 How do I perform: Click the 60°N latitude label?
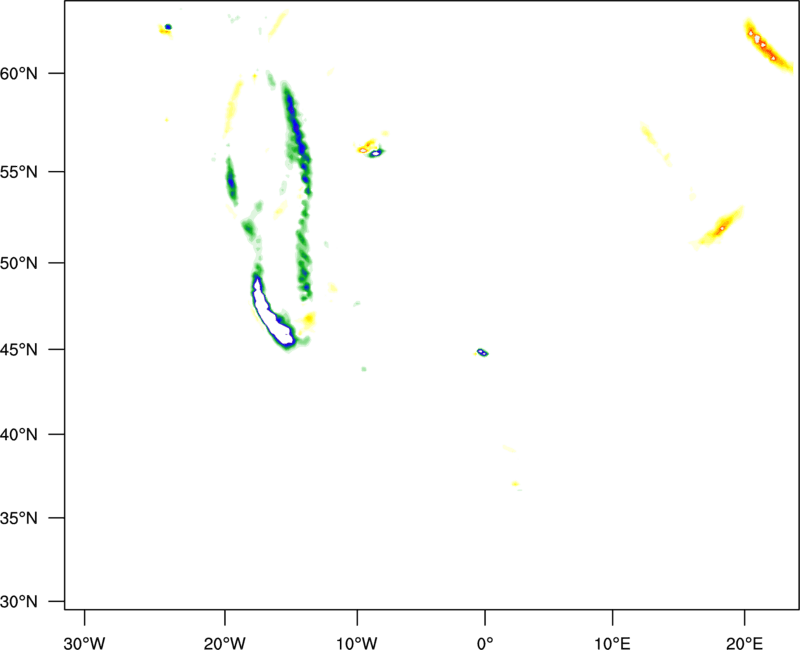[19, 74]
